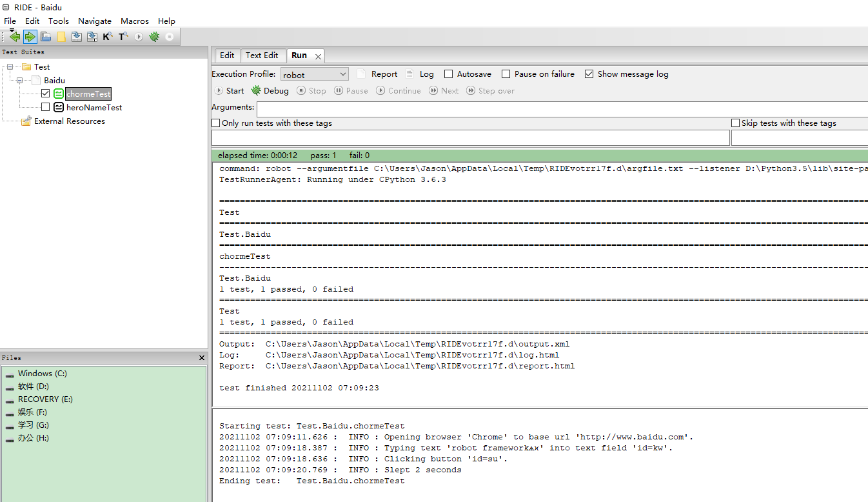Open directory yellow folder toolbar icon
This screenshot has height=502, width=868.
click(61, 37)
